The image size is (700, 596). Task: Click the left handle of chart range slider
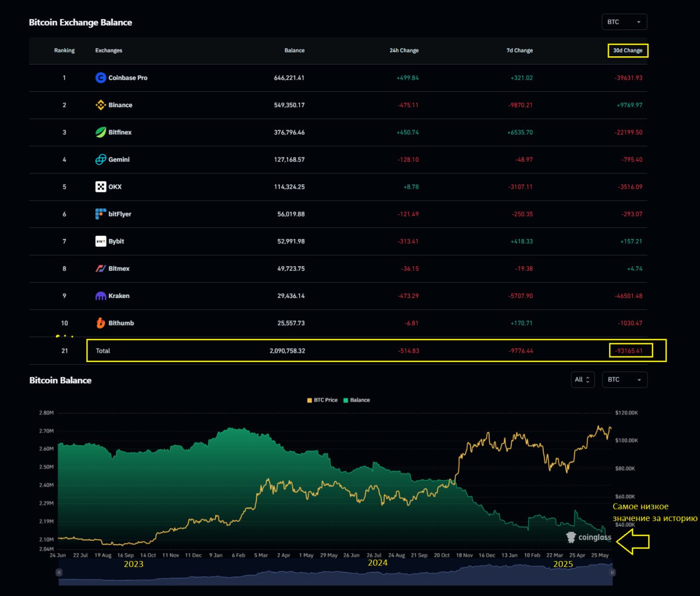point(59,572)
